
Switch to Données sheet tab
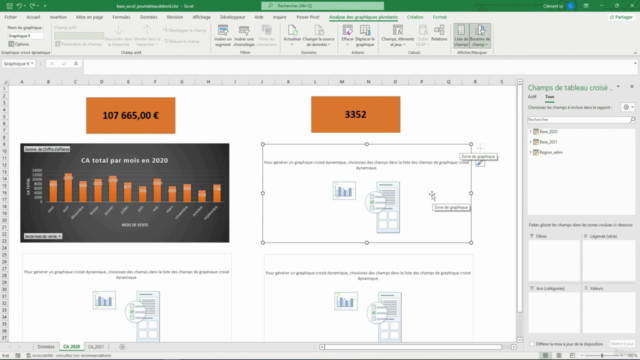pos(46,347)
